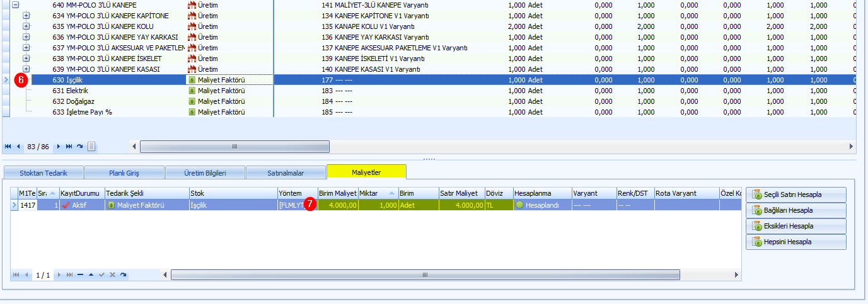This screenshot has height=304, width=868.
Task: Click green Hesaplandı status dot in lower grid
Action: coord(519,205)
